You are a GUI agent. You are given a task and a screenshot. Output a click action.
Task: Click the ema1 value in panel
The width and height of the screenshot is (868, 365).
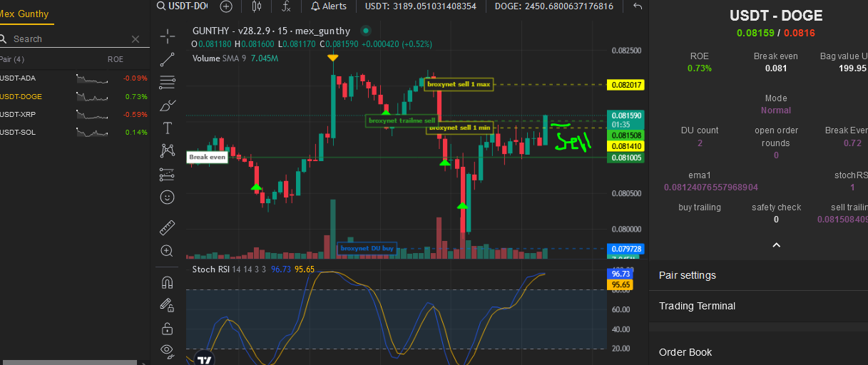pos(711,187)
